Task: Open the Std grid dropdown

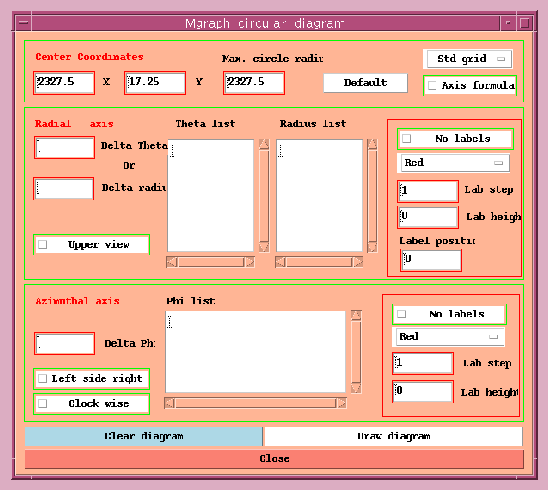Action: click(468, 59)
